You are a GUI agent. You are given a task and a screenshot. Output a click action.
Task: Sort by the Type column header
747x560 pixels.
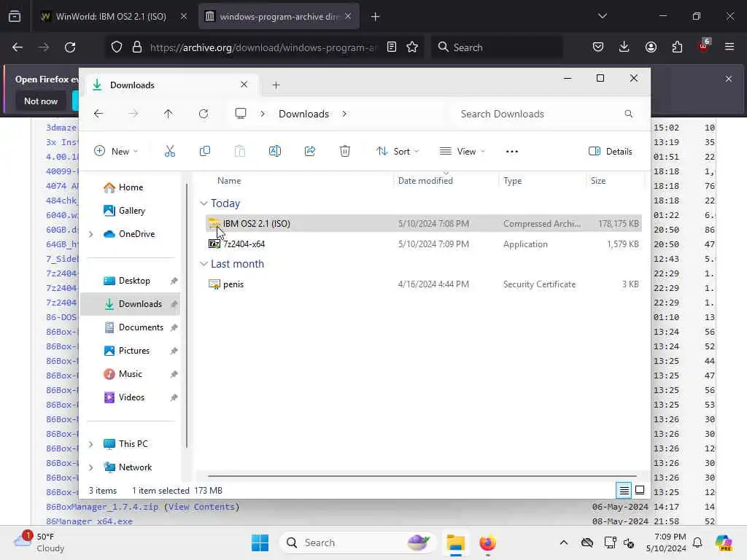pyautogui.click(x=513, y=181)
